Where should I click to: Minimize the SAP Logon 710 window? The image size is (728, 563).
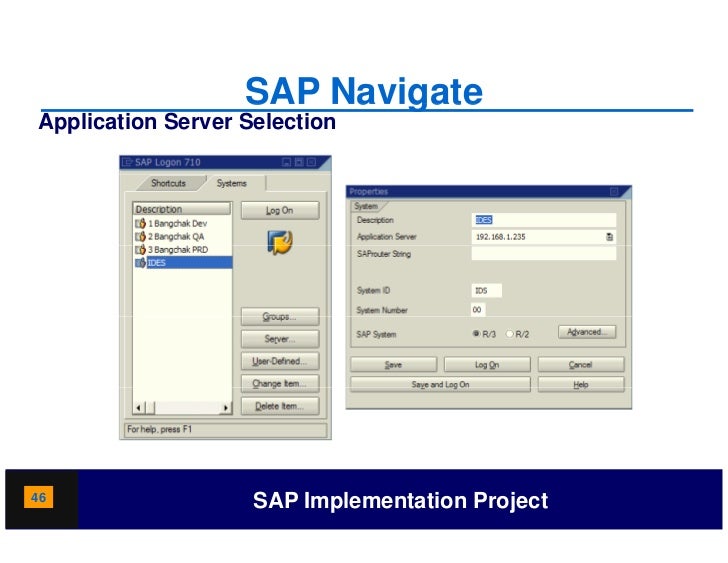286,162
